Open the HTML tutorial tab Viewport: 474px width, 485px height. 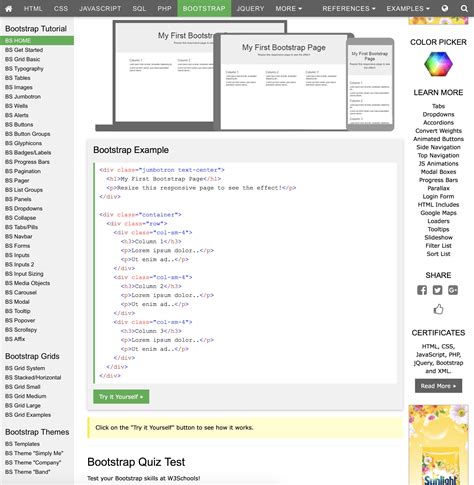pyautogui.click(x=33, y=8)
